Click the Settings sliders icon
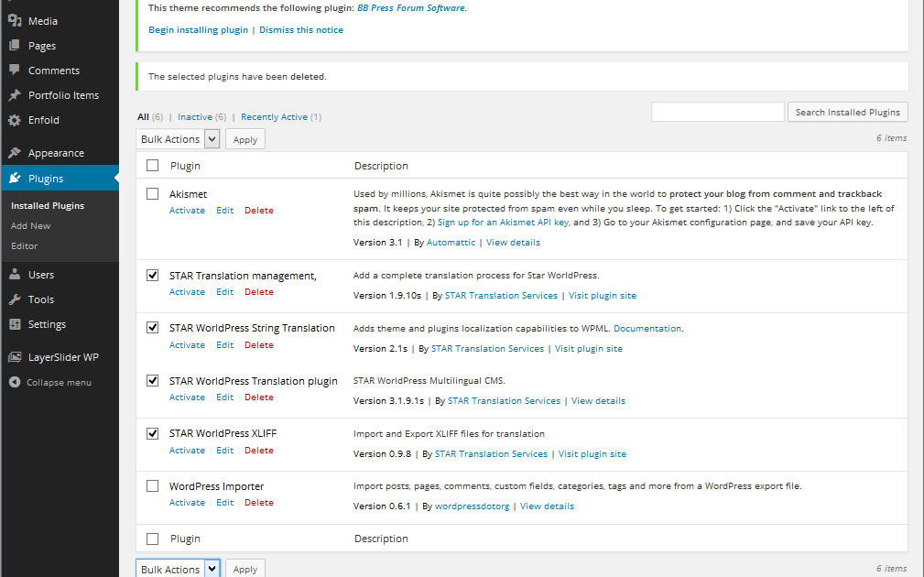 click(15, 323)
